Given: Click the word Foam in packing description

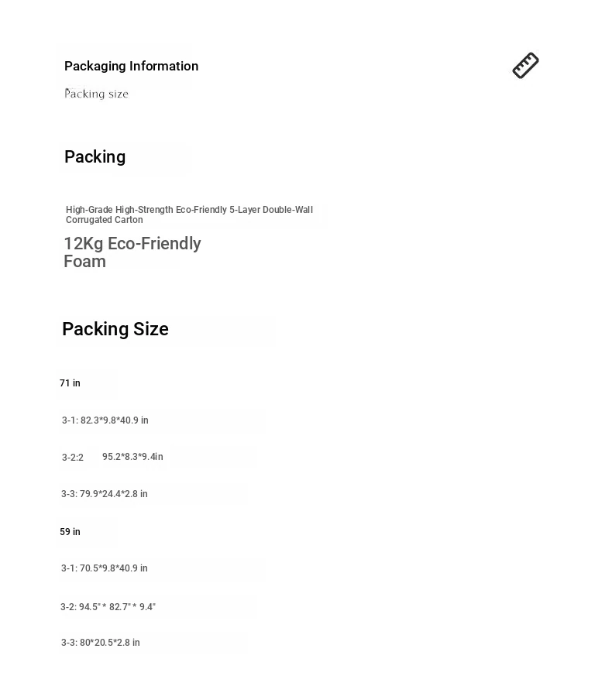Looking at the screenshot, I should [85, 262].
